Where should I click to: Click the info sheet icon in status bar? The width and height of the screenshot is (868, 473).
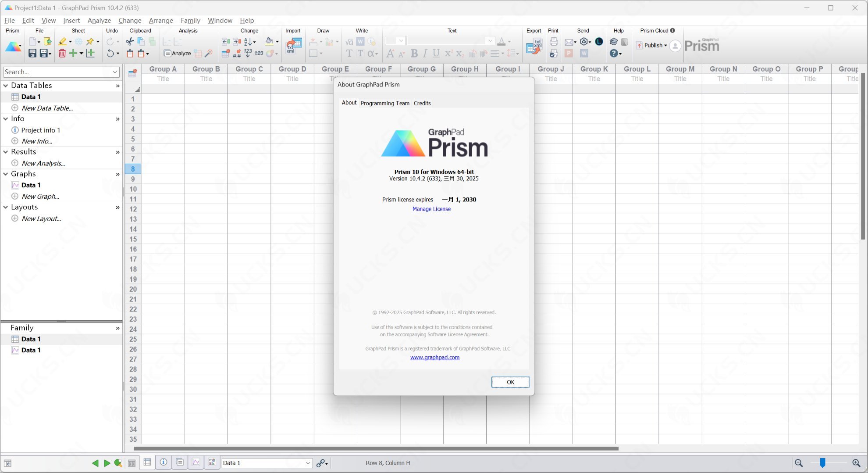point(164,462)
